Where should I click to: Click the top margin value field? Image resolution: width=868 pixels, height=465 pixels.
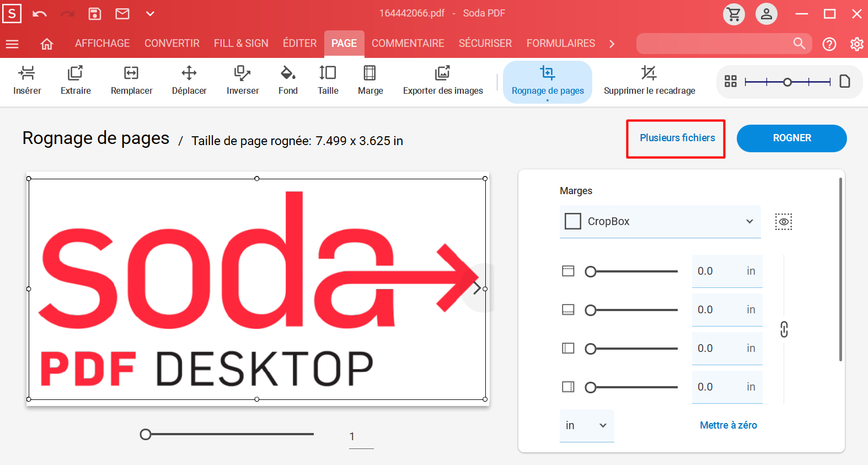pos(727,271)
